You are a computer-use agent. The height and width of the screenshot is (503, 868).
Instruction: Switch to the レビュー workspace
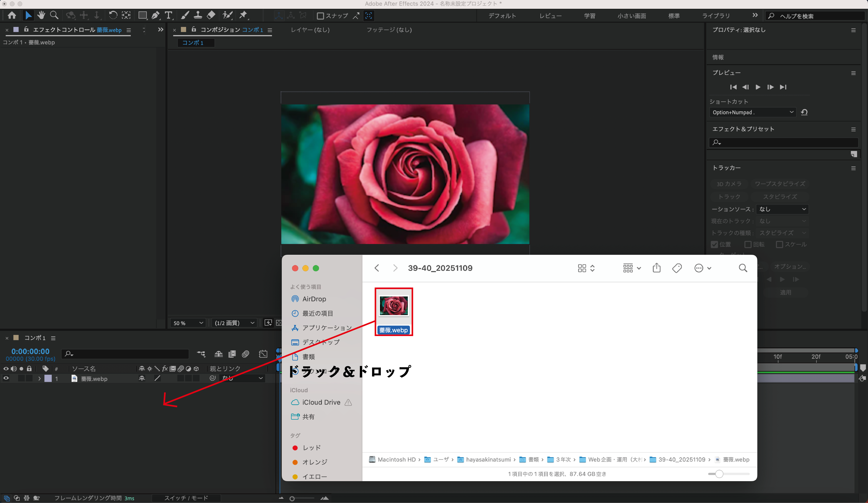tap(550, 16)
